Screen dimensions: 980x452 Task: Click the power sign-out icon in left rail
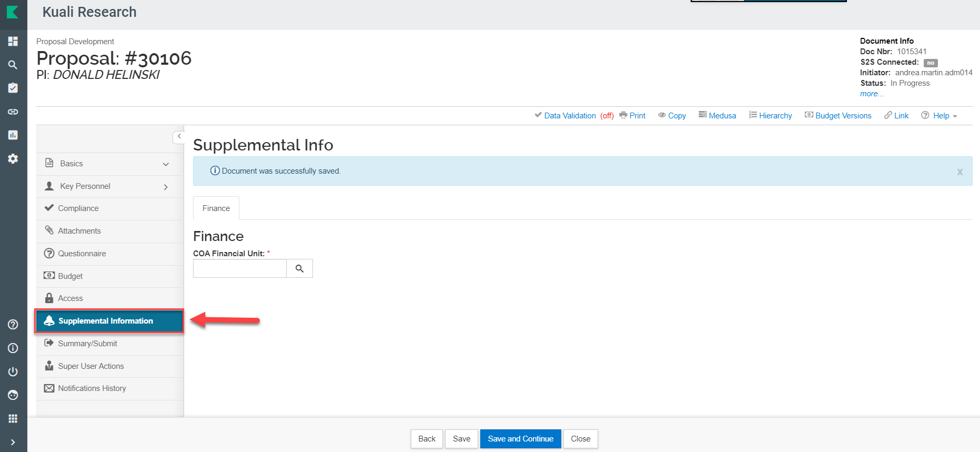click(x=13, y=371)
